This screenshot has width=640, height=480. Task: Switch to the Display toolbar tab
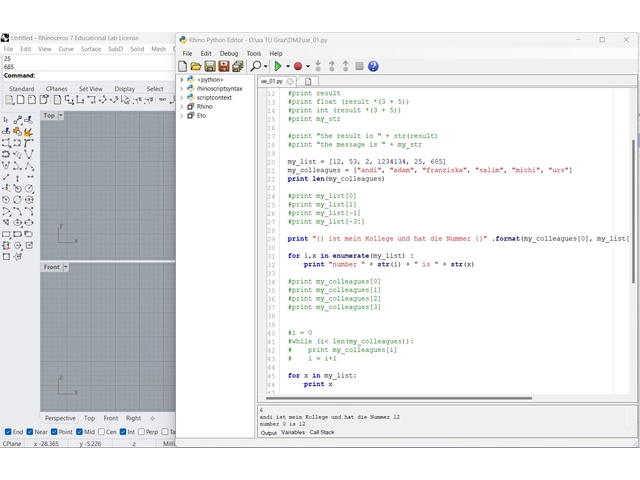point(124,89)
